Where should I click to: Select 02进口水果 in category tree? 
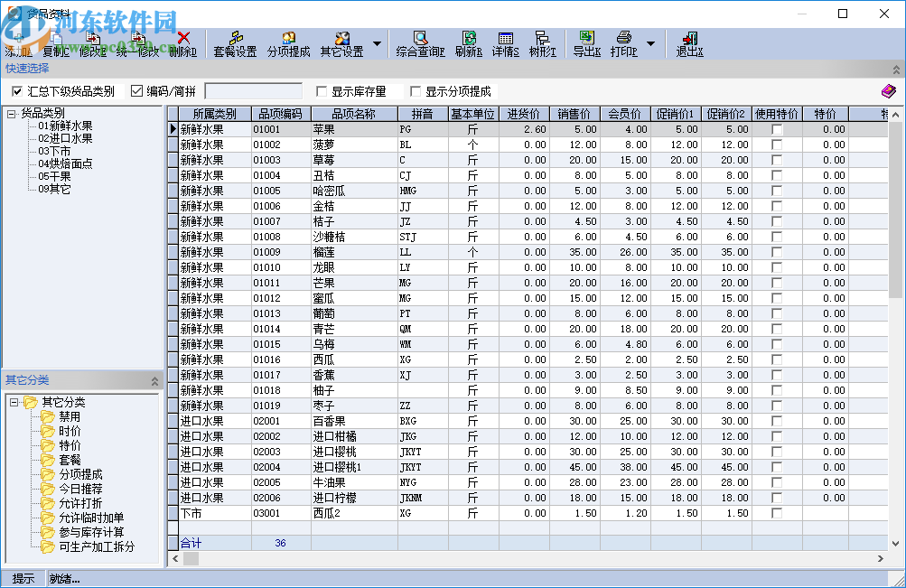(65, 138)
